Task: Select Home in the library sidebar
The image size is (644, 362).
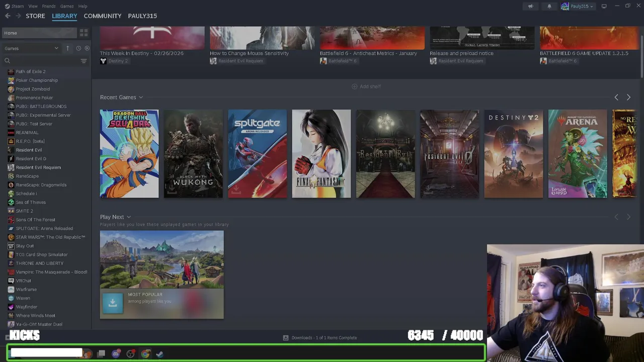Action: click(x=39, y=33)
